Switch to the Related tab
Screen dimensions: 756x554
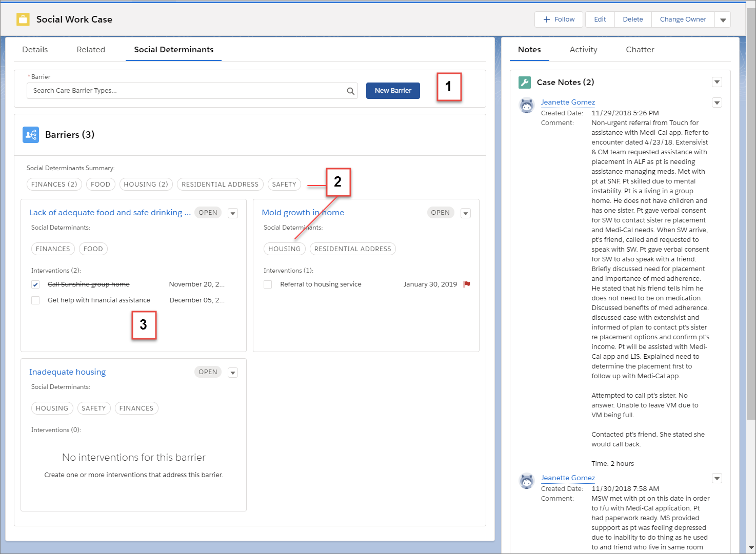(x=91, y=50)
